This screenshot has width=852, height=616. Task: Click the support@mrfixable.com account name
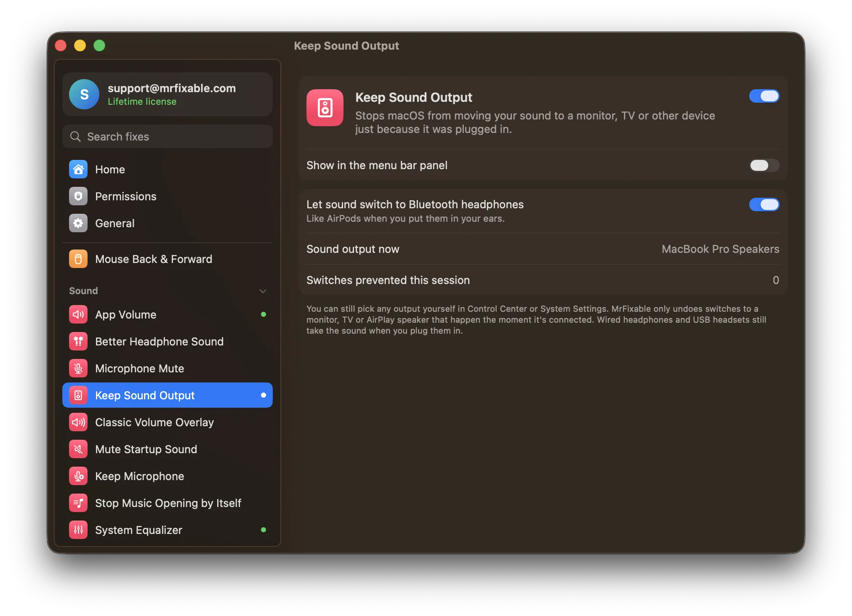pyautogui.click(x=172, y=88)
